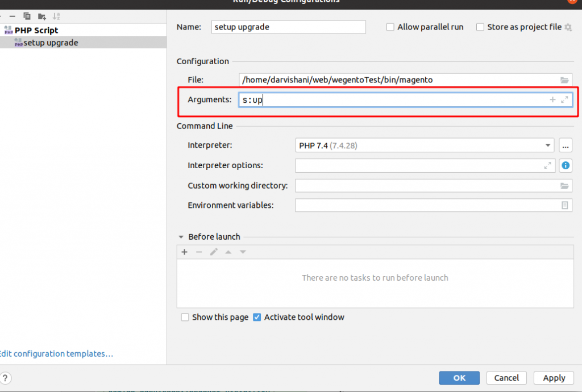Viewport: 582px width, 392px height.
Task: Browse for script file with folder icon
Action: (x=564, y=80)
